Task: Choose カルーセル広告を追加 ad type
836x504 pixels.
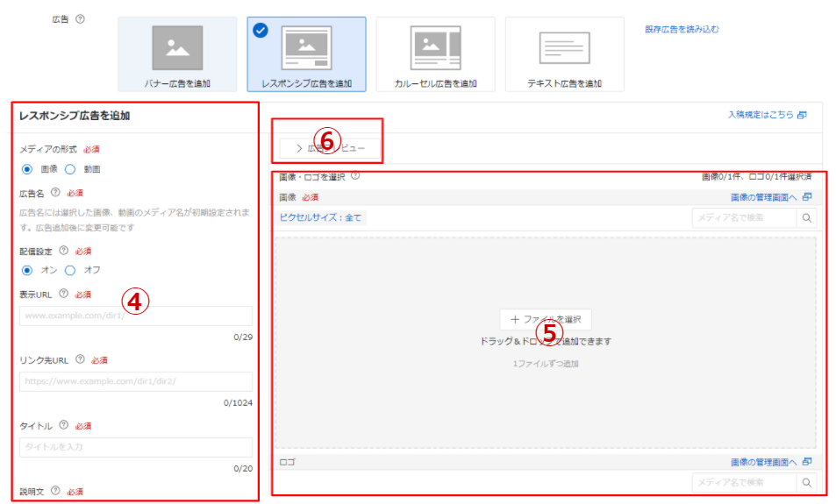Action: pos(436,54)
